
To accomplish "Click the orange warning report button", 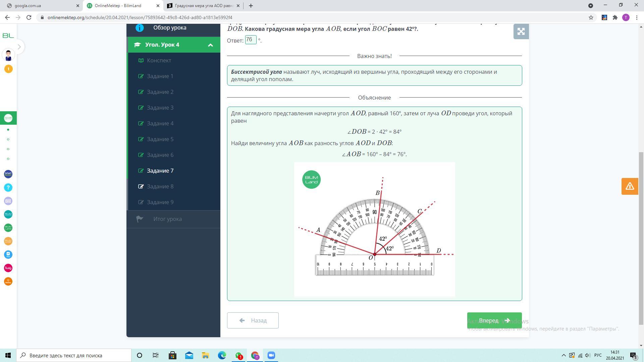I will coord(630,186).
